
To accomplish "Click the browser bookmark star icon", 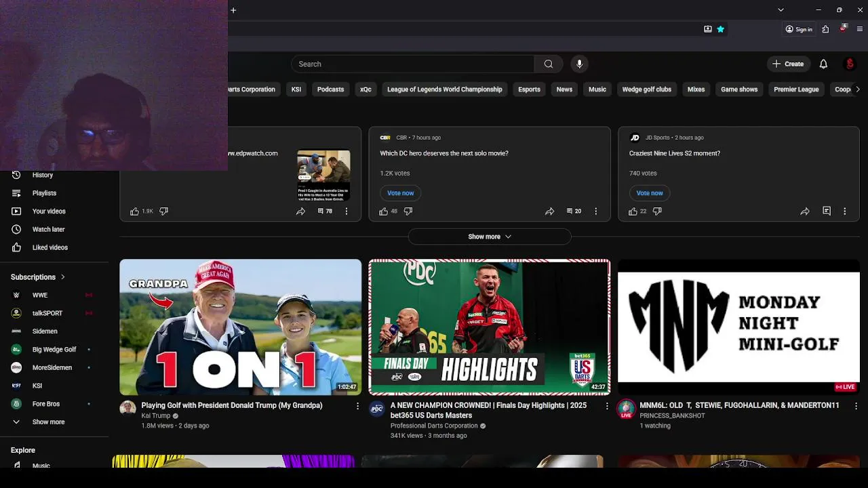I will [720, 29].
